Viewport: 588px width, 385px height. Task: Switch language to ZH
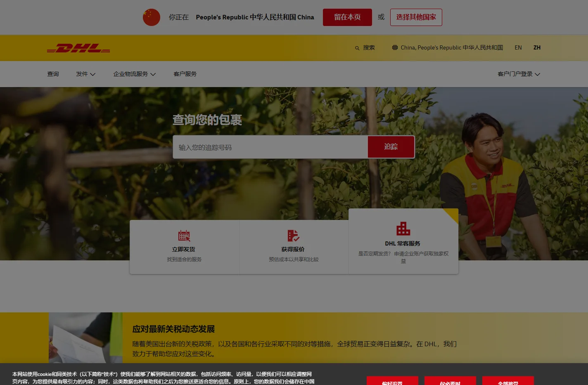coord(537,47)
